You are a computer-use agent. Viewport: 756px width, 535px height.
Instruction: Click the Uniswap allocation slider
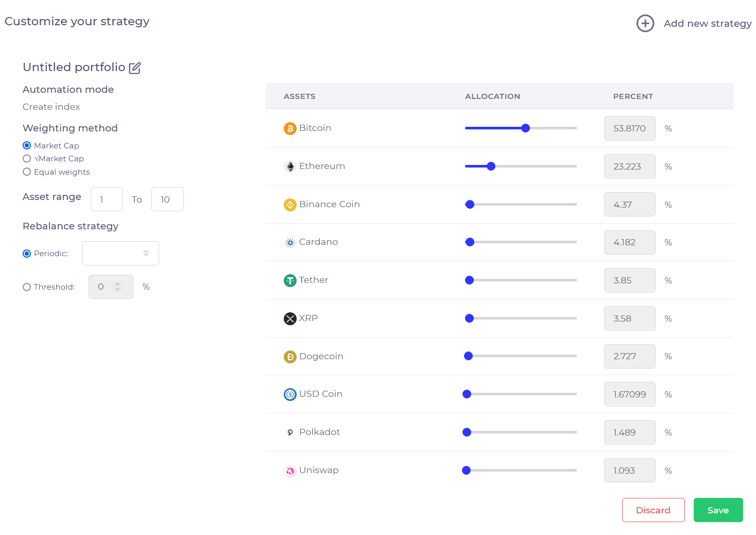[x=520, y=471]
